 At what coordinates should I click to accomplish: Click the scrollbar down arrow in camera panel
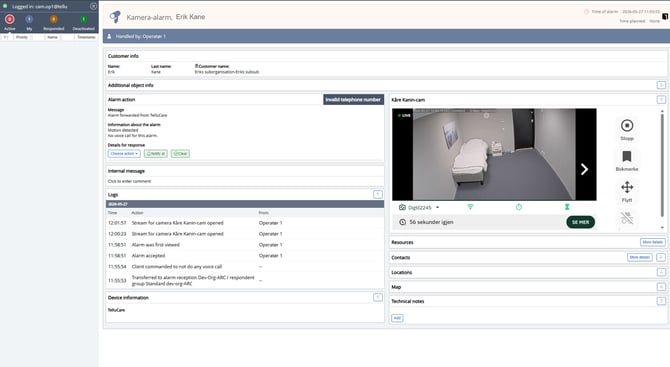[x=662, y=228]
